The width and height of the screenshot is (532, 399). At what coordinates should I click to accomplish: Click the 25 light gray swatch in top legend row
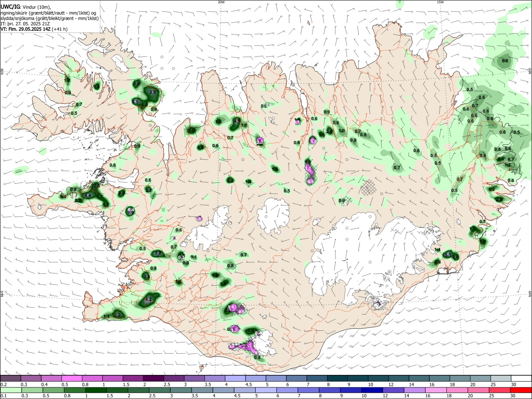coord(501,379)
